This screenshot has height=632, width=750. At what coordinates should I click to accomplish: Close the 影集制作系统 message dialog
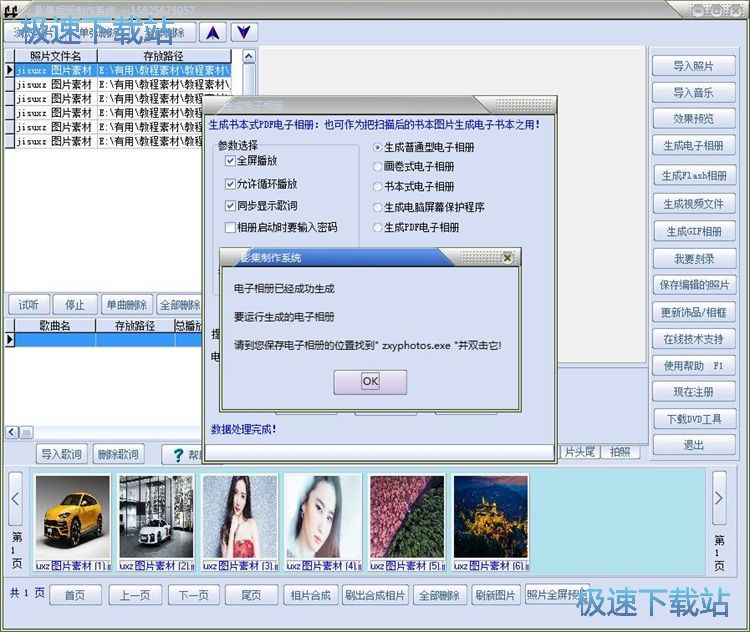point(507,258)
